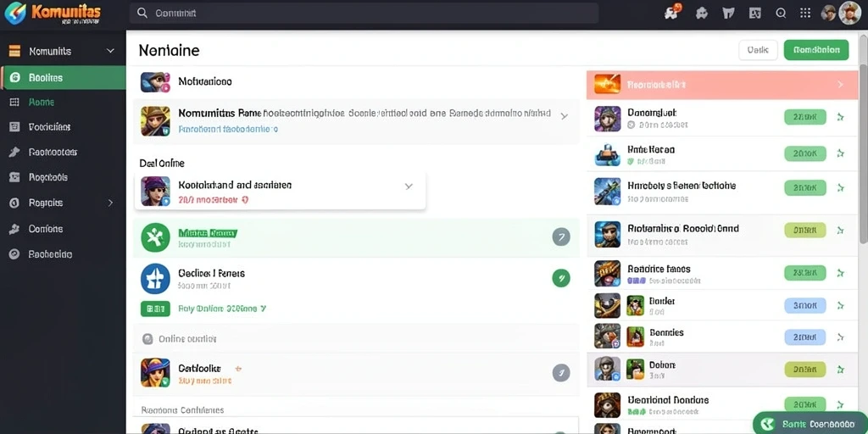Toggle the grey circle in highlighted green row
The image size is (868, 434).
tap(561, 237)
